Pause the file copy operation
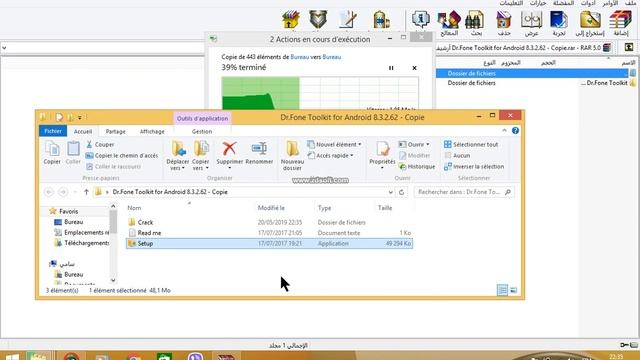This screenshot has width=640, height=360. [x=391, y=68]
